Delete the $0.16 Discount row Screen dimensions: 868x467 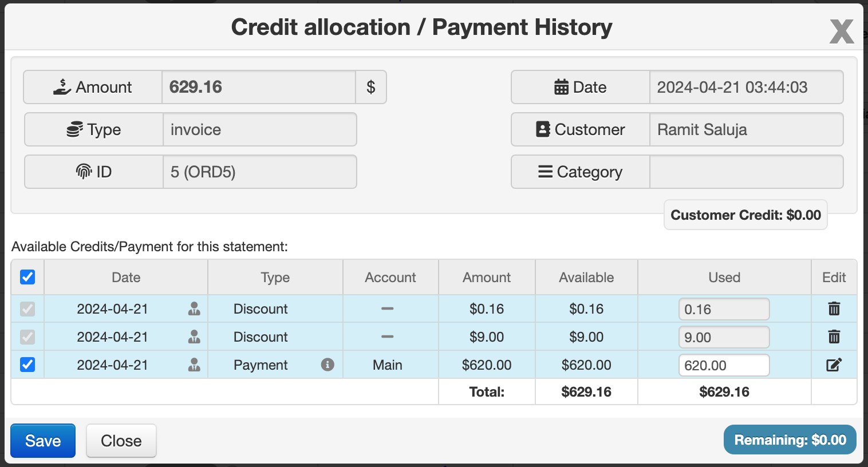pos(834,309)
